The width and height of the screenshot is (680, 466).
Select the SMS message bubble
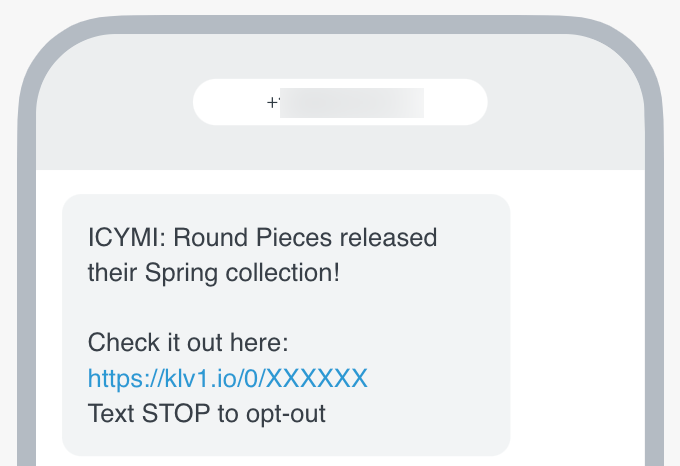coord(286,324)
